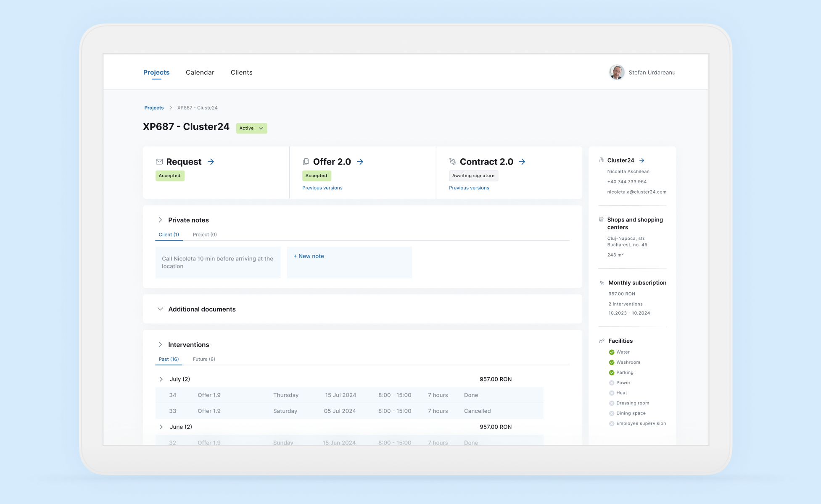821x504 pixels.
Task: Click the Facilities key icon
Action: click(x=601, y=341)
